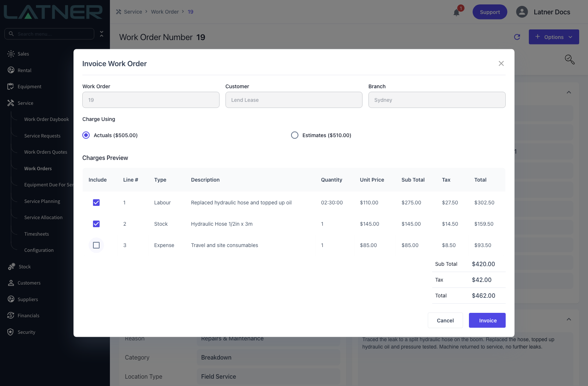
Task: Open Service Planning menu item
Action: click(42, 201)
